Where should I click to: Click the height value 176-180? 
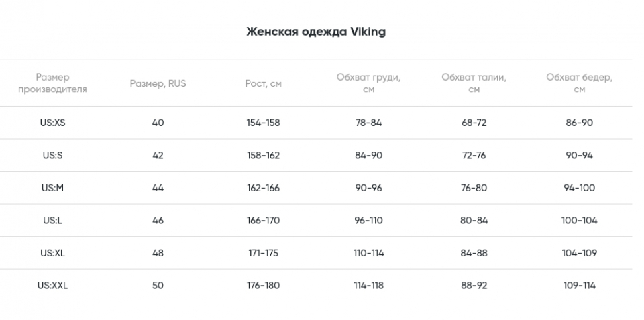coord(263,285)
